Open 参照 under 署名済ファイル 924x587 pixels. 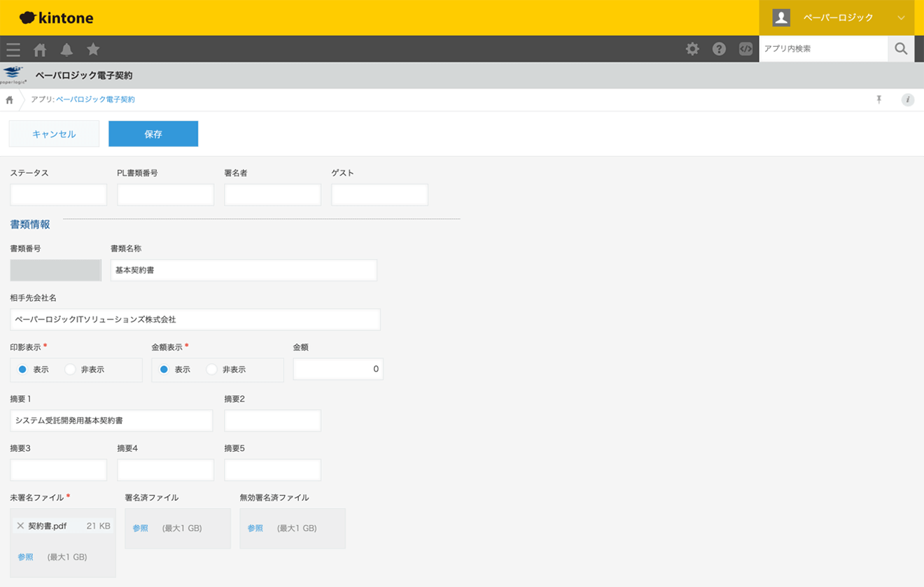click(139, 528)
